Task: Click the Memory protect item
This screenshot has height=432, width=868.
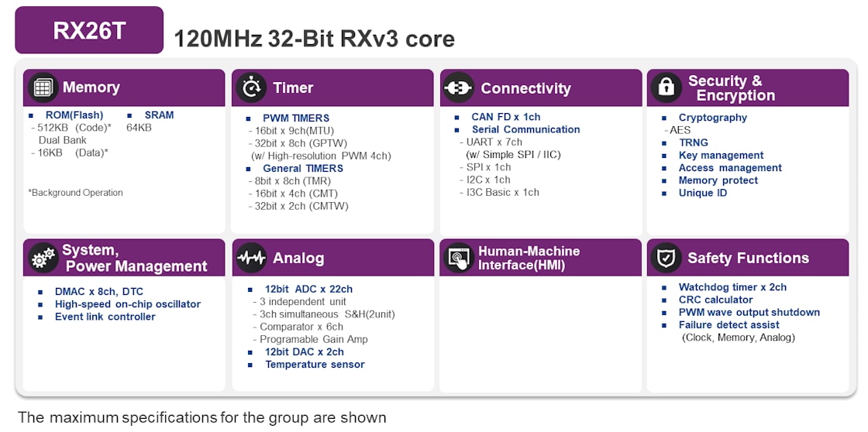Action: [718, 180]
